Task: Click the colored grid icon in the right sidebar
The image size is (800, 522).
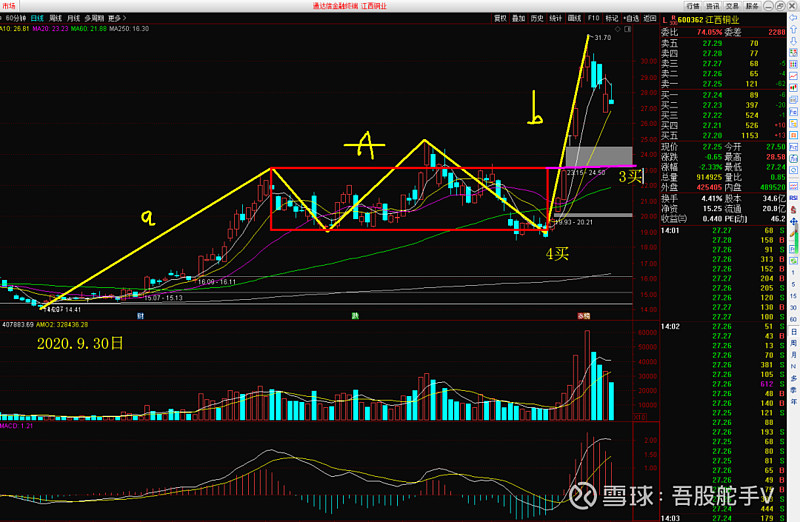Action: pos(793,64)
